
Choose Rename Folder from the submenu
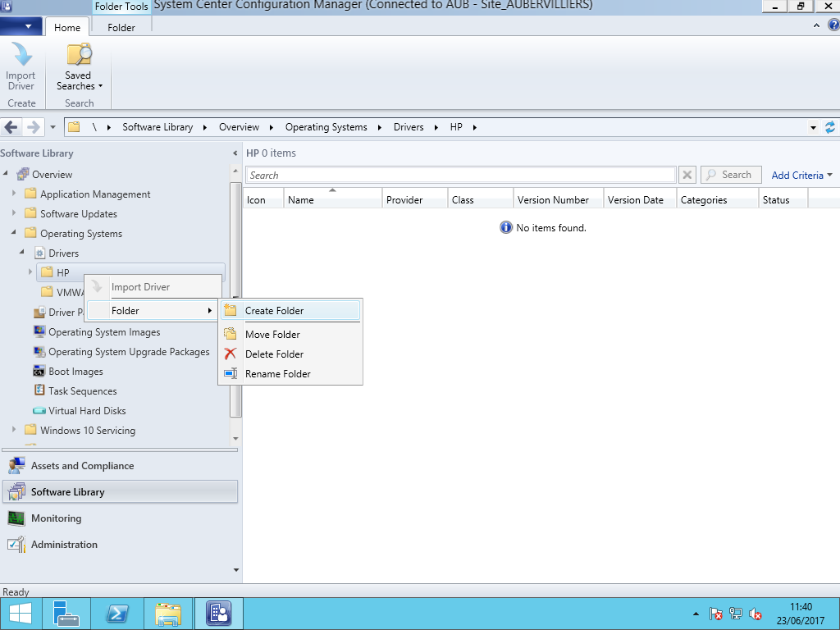[291, 374]
